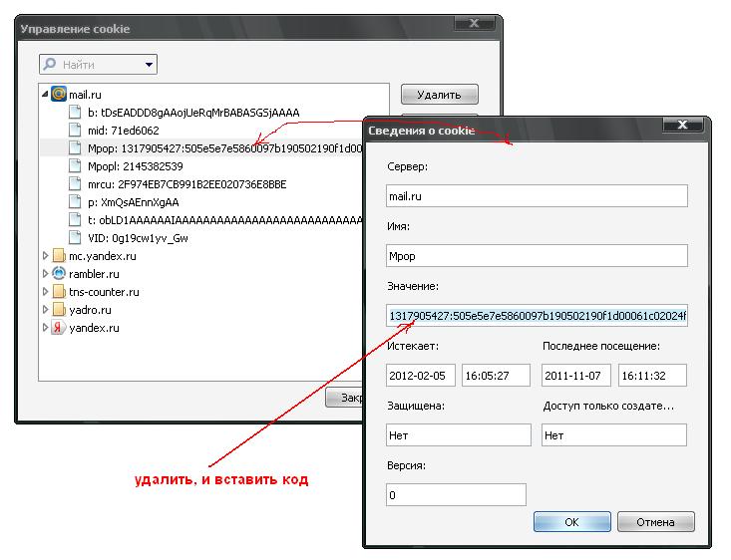
Task: Close the Сведения о cookie dialog
Action: 682,125
